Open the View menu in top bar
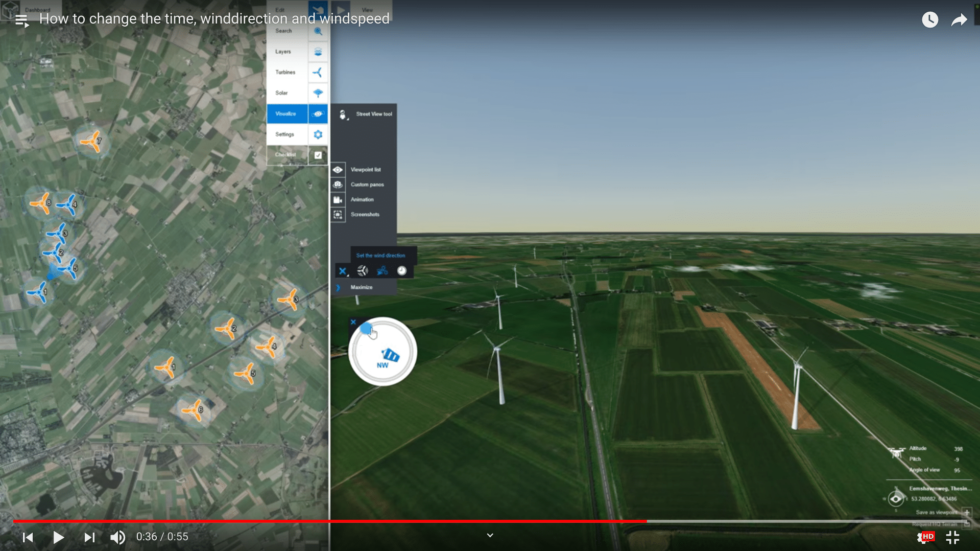This screenshot has height=551, width=980. 367,10
